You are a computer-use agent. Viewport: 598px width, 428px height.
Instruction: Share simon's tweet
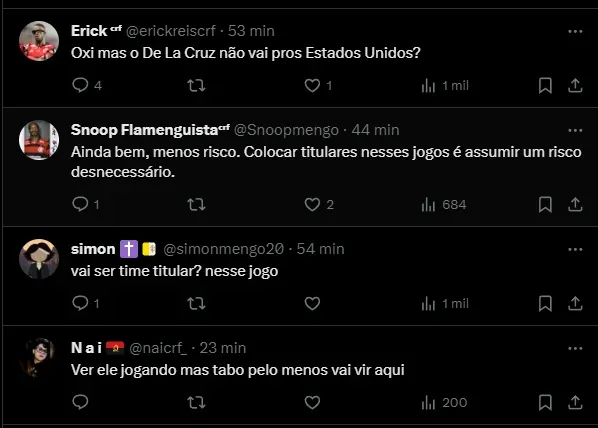[575, 304]
